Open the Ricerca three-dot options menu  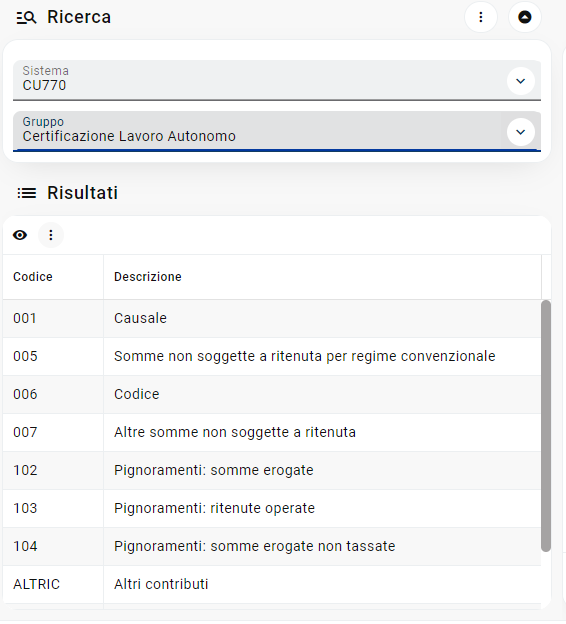click(481, 17)
